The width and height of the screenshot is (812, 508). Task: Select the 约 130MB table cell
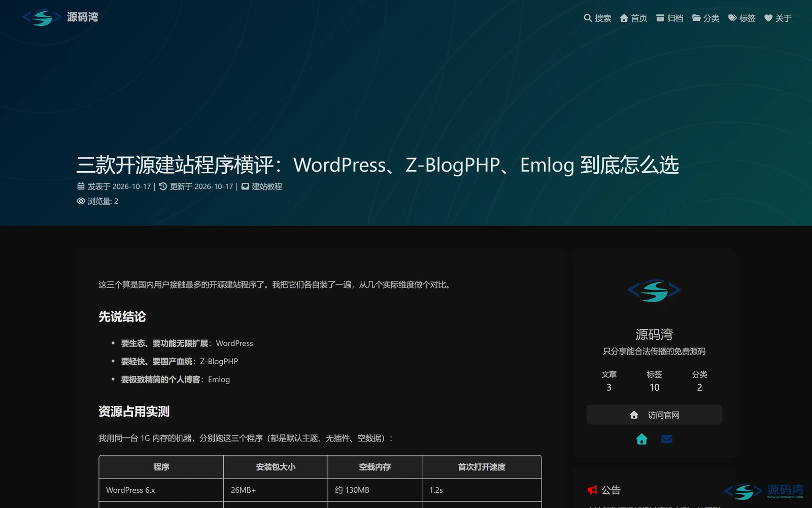coord(375,490)
